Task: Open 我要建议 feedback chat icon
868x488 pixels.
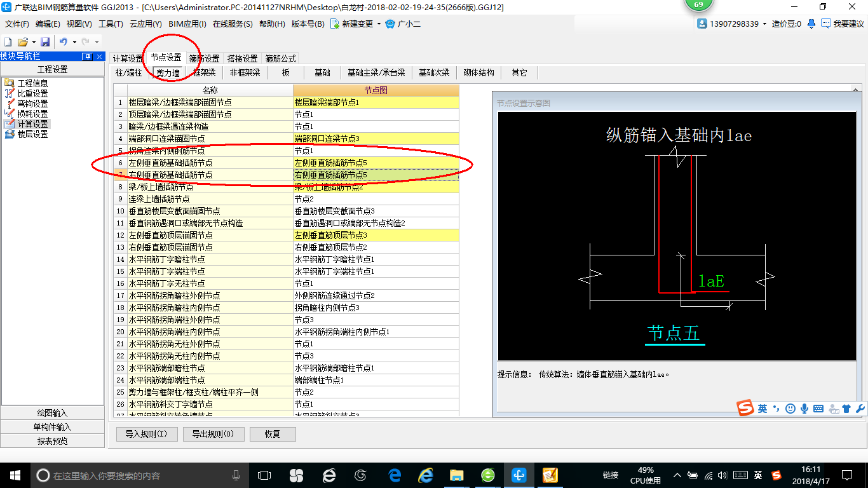Action: click(826, 24)
